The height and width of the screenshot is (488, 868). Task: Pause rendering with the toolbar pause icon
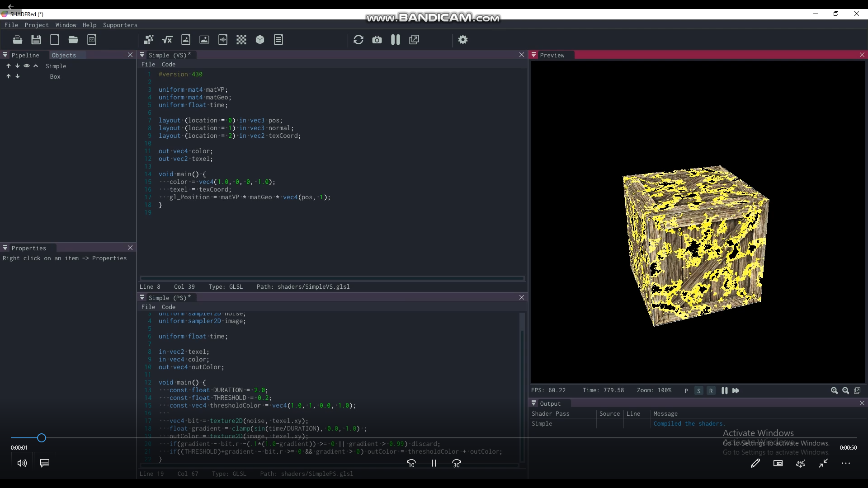pyautogui.click(x=396, y=40)
